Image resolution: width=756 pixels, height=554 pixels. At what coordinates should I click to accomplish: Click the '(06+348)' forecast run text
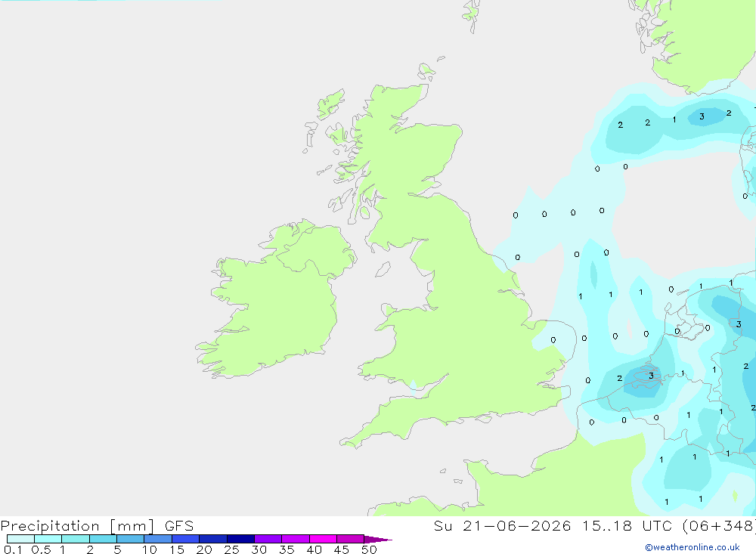(x=720, y=526)
